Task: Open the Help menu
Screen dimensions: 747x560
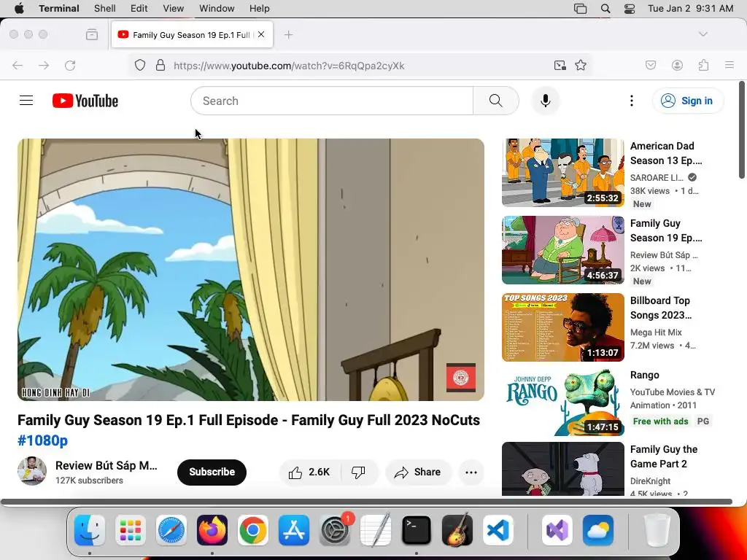Action: (x=260, y=8)
